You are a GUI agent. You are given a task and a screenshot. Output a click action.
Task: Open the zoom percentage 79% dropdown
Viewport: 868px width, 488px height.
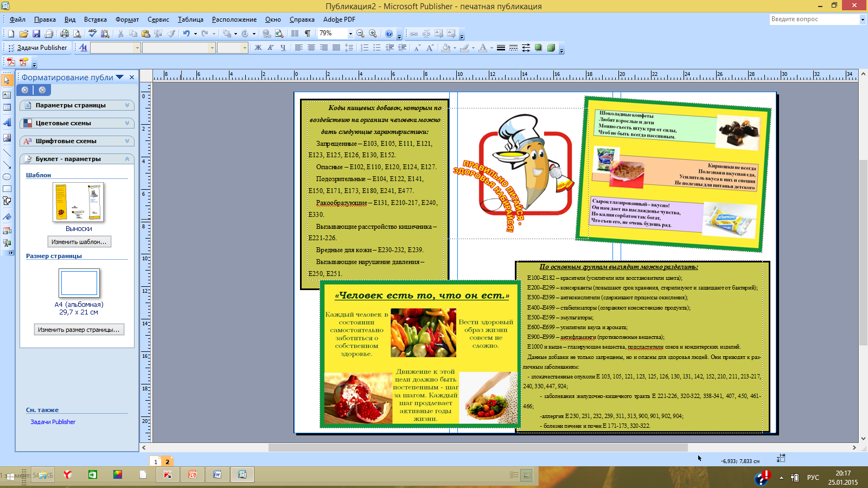pyautogui.click(x=350, y=34)
